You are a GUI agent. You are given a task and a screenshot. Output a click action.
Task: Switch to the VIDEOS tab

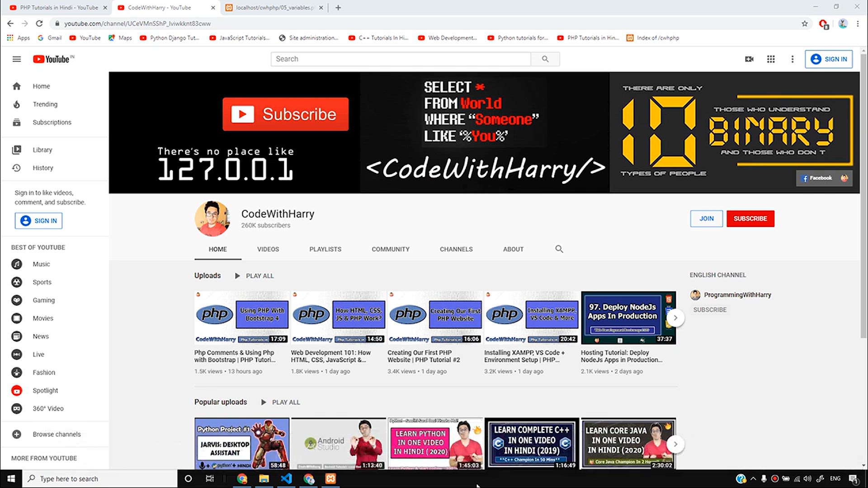(x=268, y=249)
